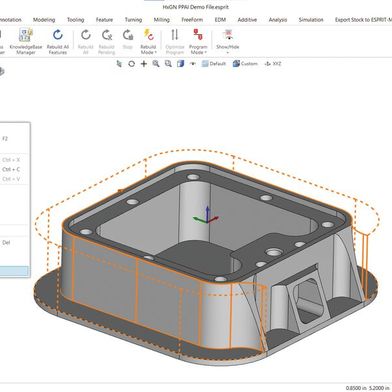Screen dimensions: 392x392
Task: Click the coordinate readout in the status bar
Action: click(368, 388)
